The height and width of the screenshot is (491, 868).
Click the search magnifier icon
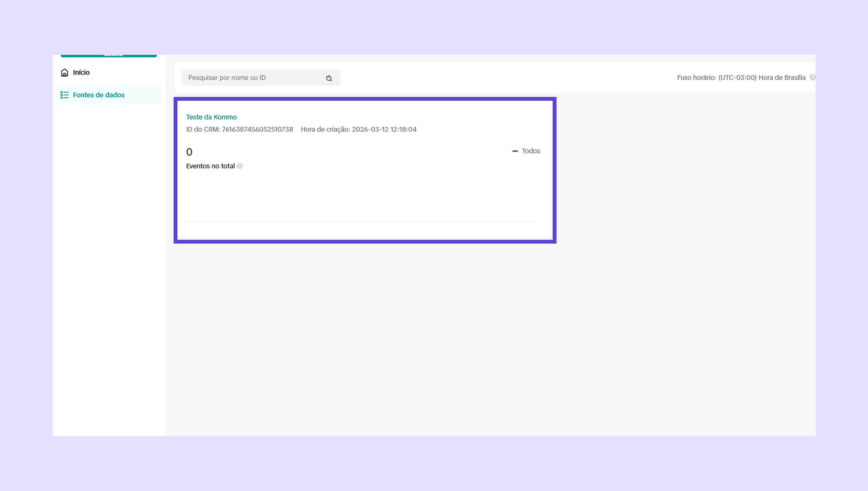[329, 78]
